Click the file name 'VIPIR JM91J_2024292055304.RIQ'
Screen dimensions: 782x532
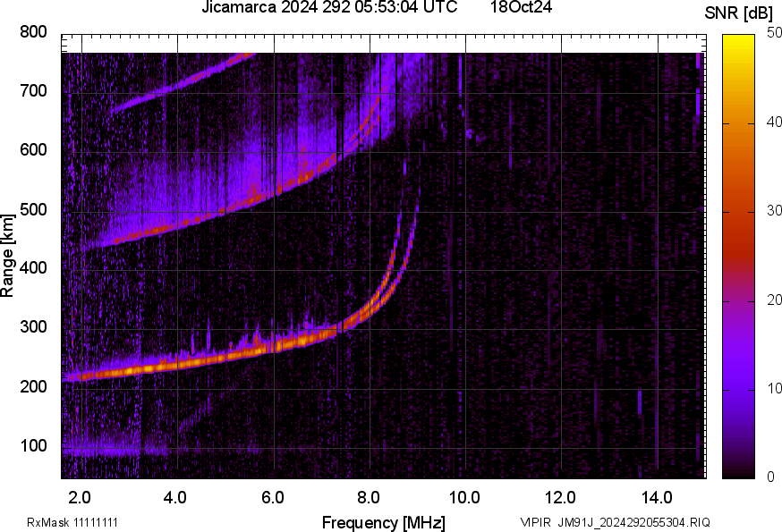click(x=615, y=522)
